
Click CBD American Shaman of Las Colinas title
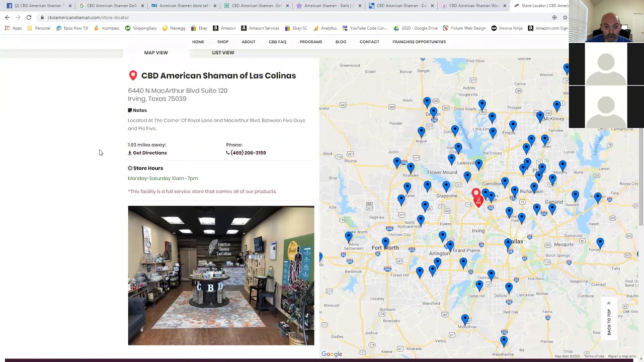(218, 75)
